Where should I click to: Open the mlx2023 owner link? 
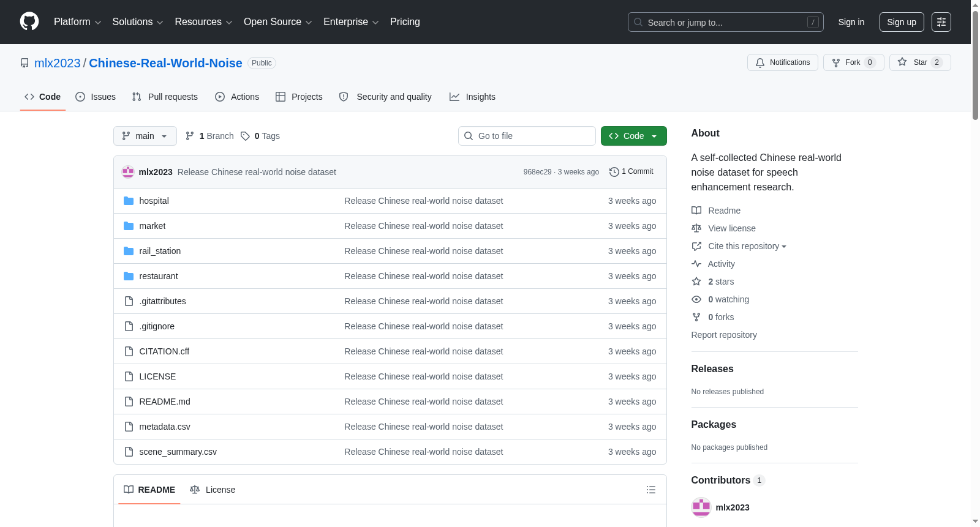coord(58,63)
